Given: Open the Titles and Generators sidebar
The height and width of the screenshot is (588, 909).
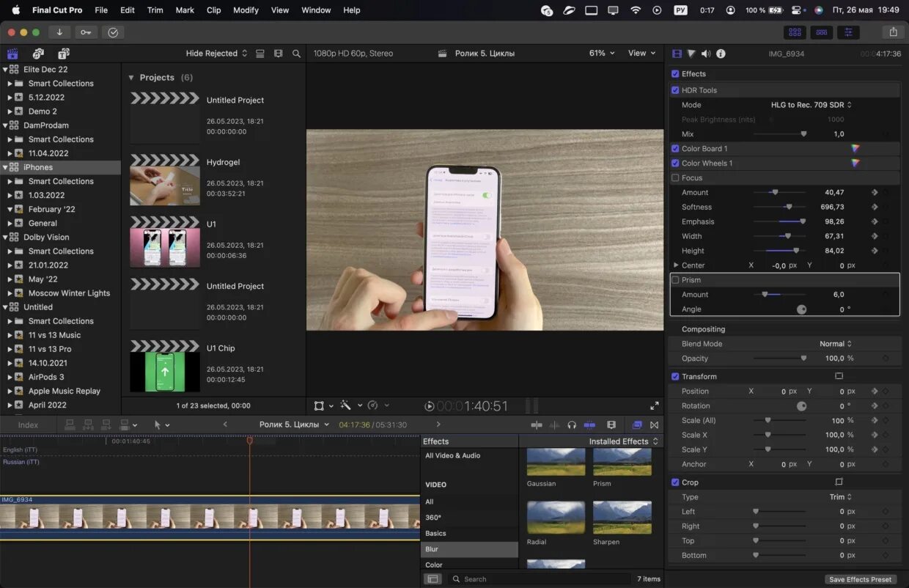Looking at the screenshot, I should pyautogui.click(x=64, y=54).
